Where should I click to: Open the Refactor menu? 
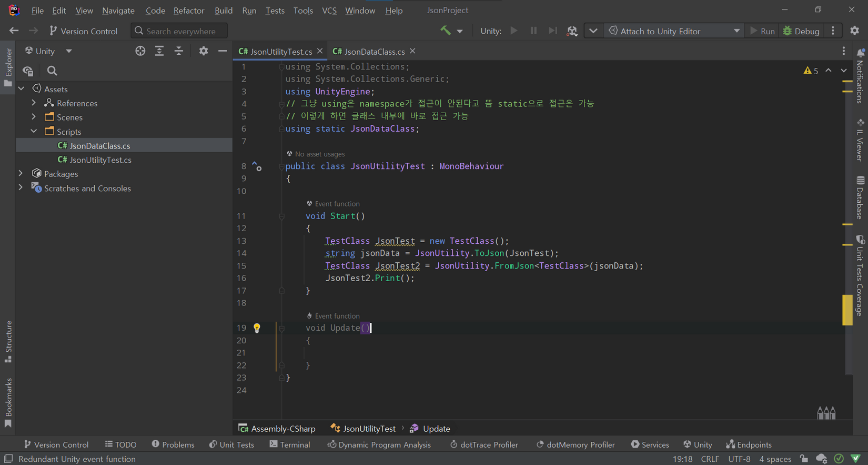189,11
